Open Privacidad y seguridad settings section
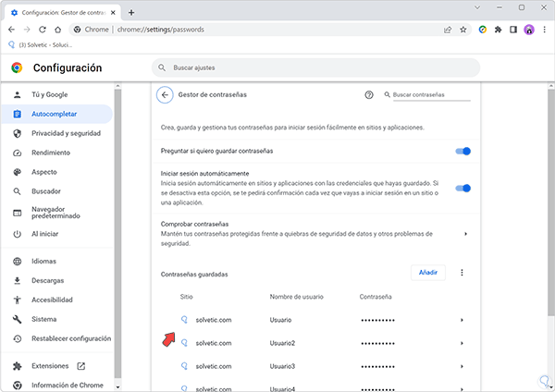555x392 pixels. [65, 133]
